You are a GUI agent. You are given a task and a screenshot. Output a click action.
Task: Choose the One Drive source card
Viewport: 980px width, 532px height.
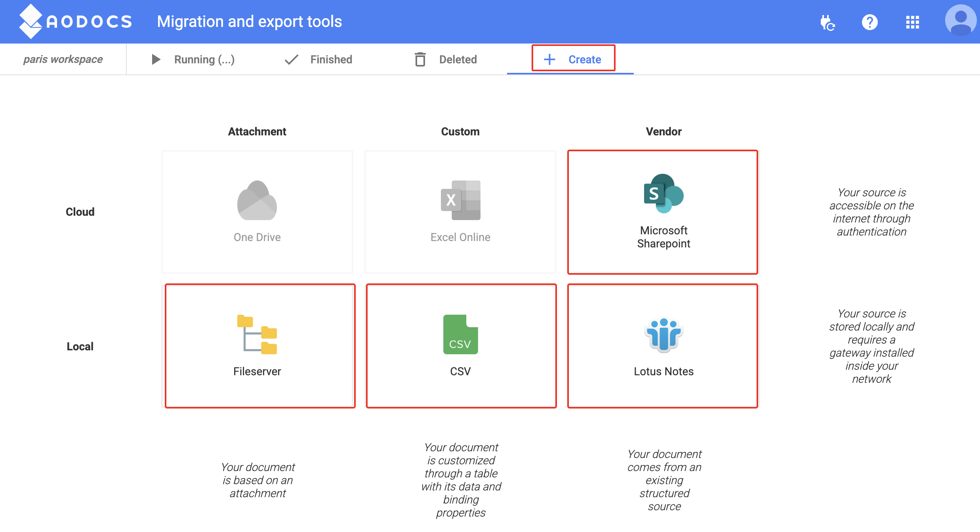click(x=257, y=212)
